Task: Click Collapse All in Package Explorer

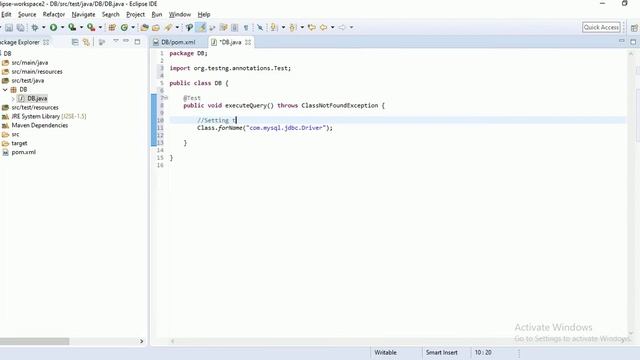Action: click(x=75, y=42)
